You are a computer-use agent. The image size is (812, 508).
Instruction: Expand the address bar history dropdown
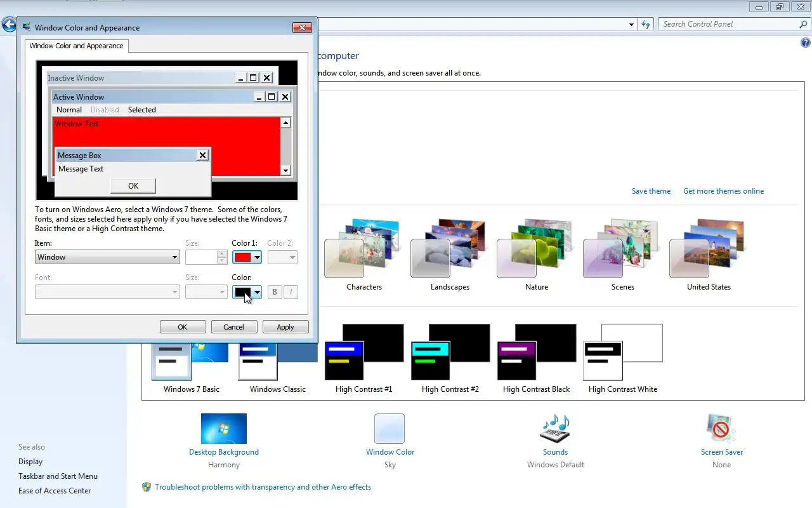pos(631,25)
